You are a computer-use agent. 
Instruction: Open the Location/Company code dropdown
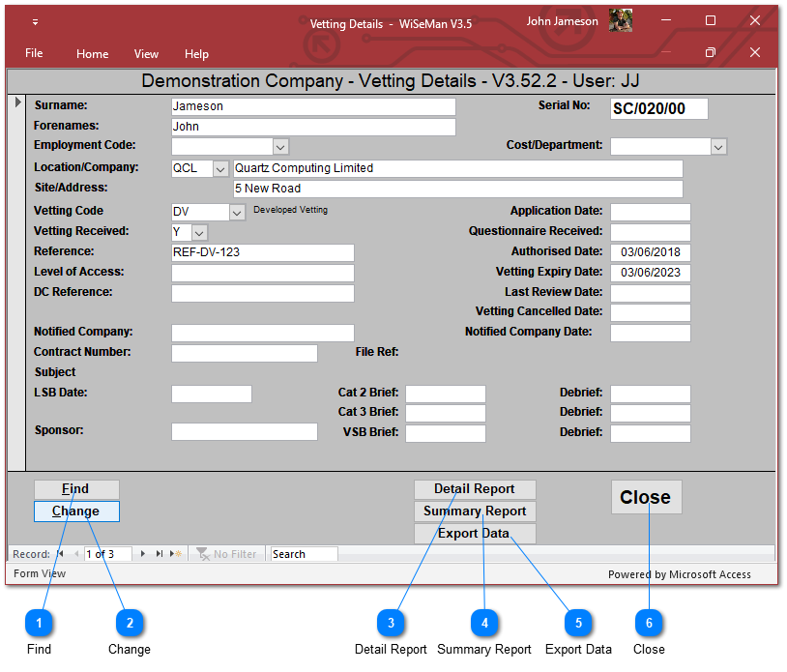coord(220,168)
